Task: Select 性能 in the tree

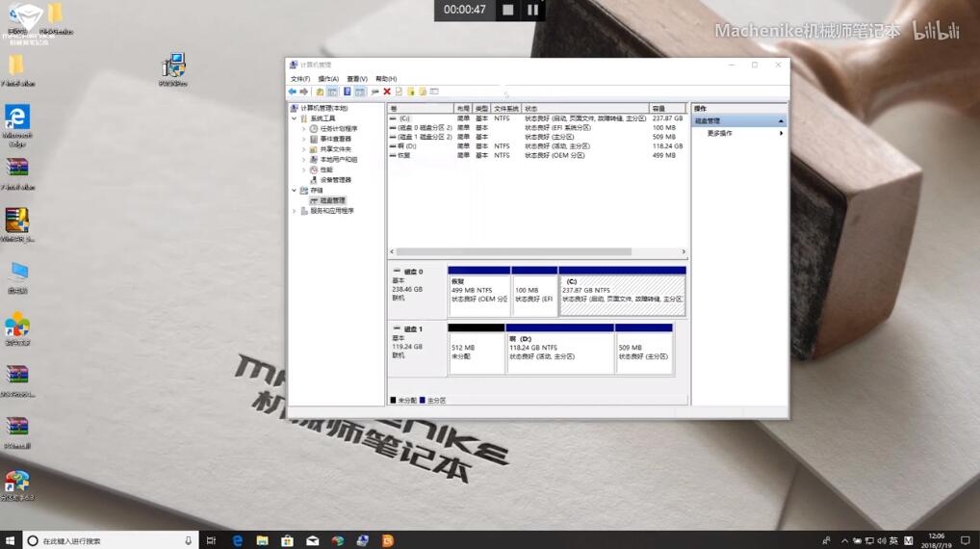Action: point(327,170)
